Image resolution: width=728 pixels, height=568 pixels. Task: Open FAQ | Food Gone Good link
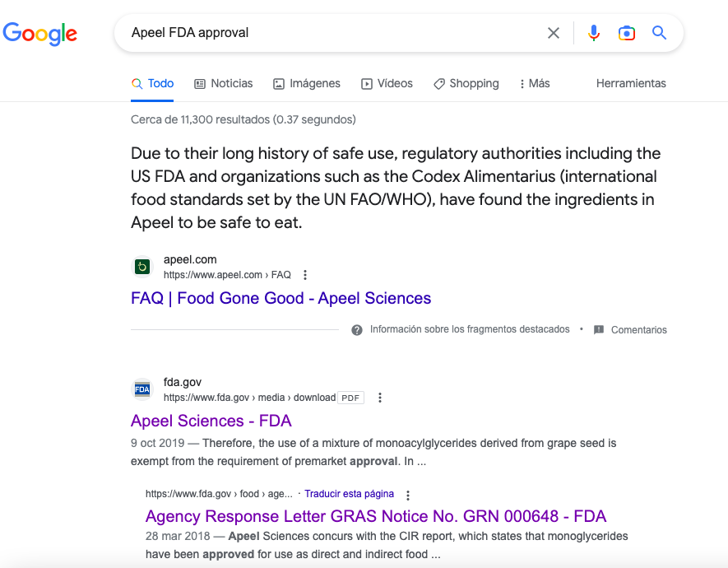pos(281,298)
